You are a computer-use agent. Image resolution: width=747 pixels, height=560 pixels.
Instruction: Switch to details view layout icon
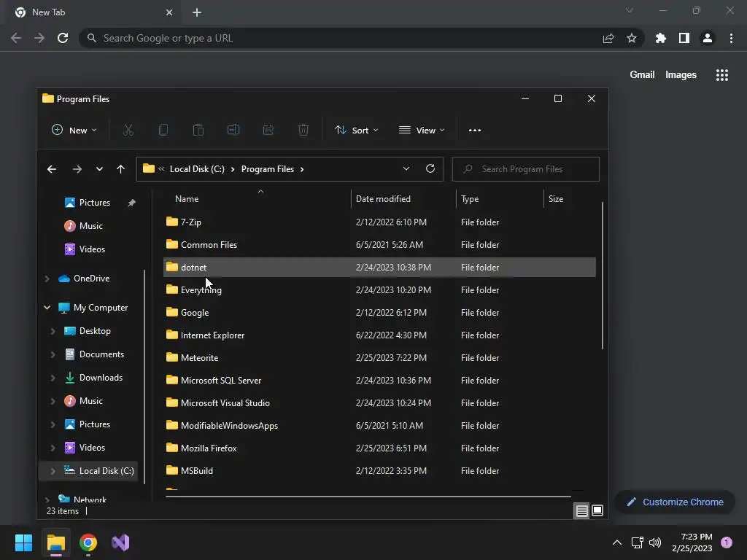pos(581,511)
